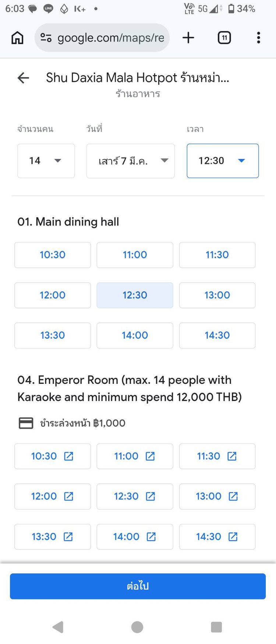The image size is (276, 644).
Task: Pick the 14:30 Main dining hall slot
Action: (x=217, y=336)
